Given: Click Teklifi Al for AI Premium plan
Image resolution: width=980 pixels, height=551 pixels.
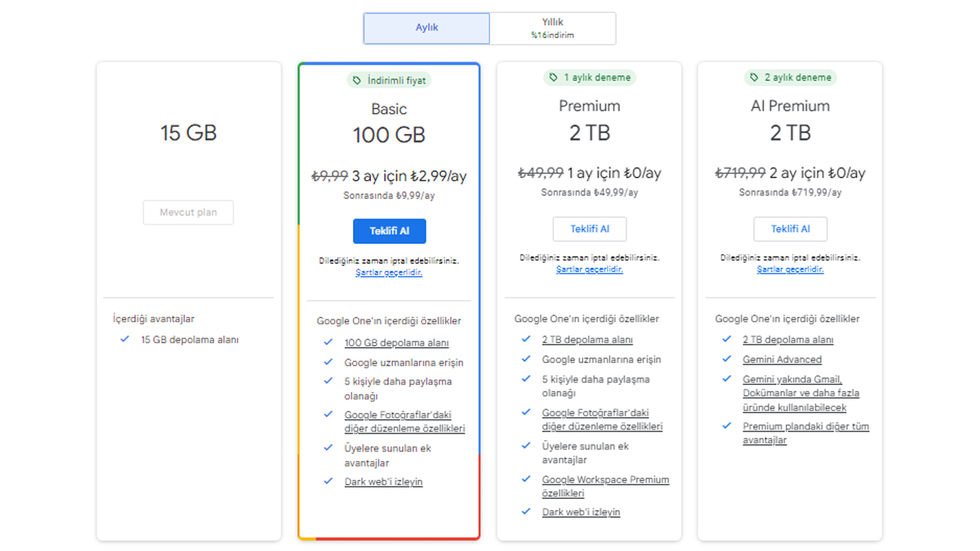Looking at the screenshot, I should 790,229.
